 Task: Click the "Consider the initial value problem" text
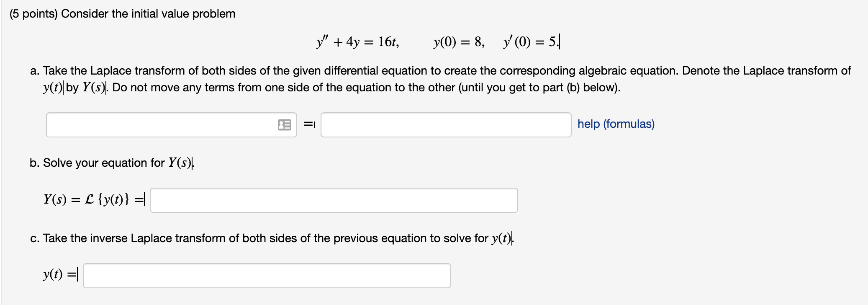[148, 14]
